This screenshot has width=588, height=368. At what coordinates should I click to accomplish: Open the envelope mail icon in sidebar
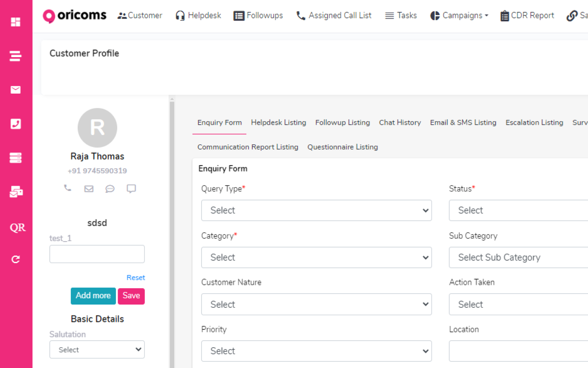point(16,90)
